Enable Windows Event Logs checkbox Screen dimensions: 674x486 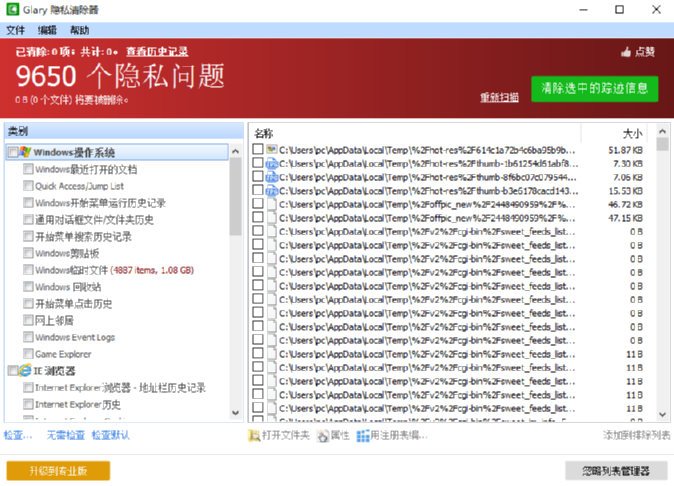[x=28, y=337]
